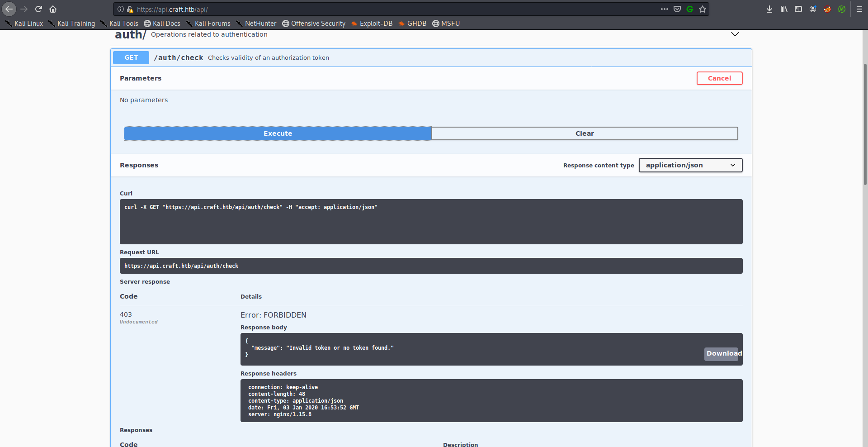Cancel the try-it-out request
This screenshot has height=447, width=868.
(x=719, y=78)
